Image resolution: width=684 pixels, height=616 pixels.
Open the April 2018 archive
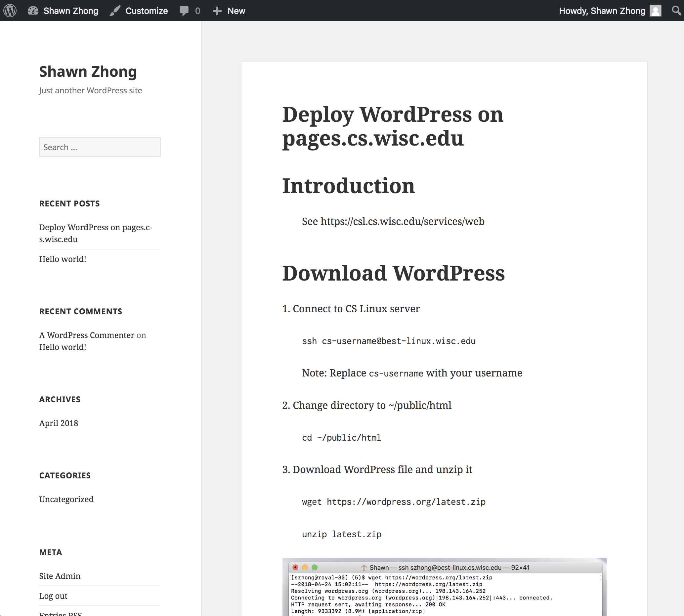[x=59, y=423]
